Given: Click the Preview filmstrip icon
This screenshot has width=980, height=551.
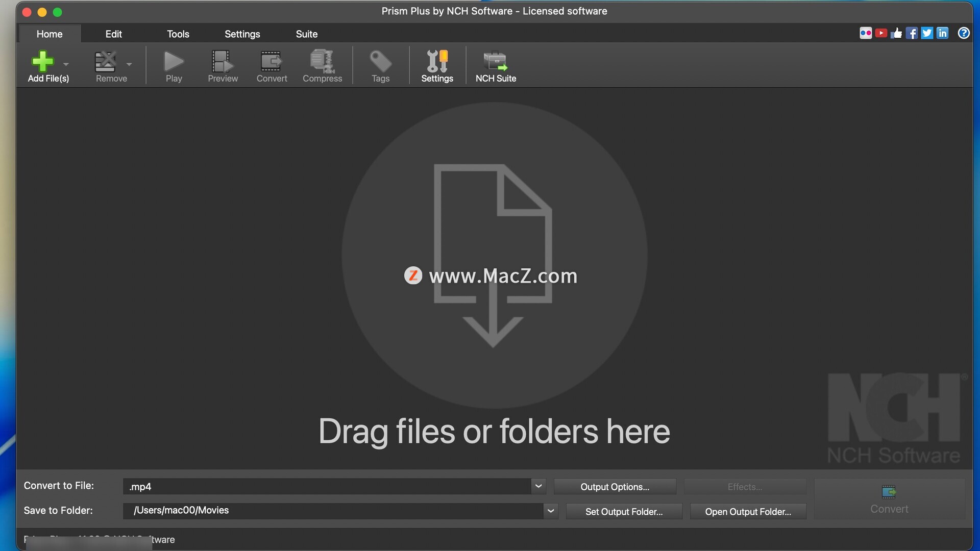Looking at the screenshot, I should pos(223,61).
